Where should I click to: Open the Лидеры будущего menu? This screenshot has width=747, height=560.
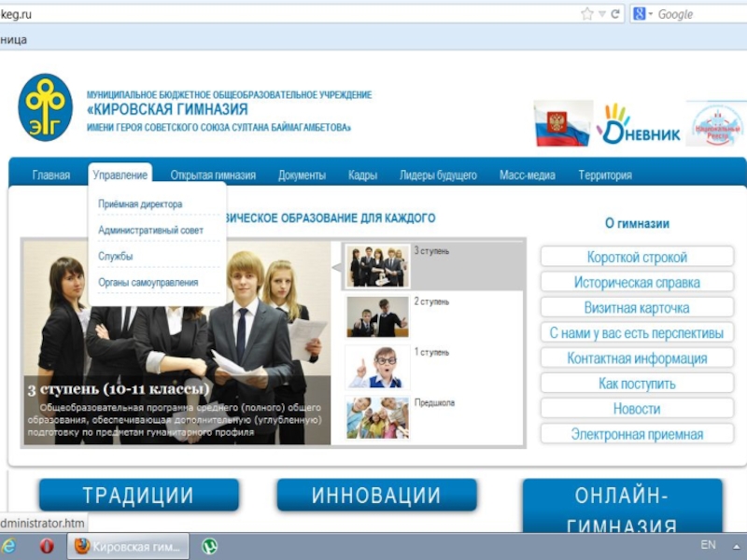(x=438, y=175)
